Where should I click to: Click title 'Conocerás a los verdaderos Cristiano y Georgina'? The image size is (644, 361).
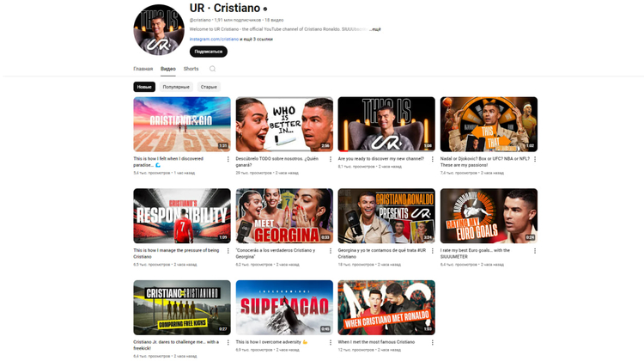tap(276, 254)
